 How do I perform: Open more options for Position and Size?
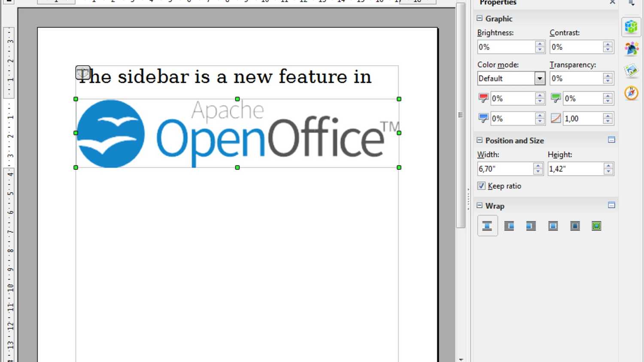(x=612, y=140)
